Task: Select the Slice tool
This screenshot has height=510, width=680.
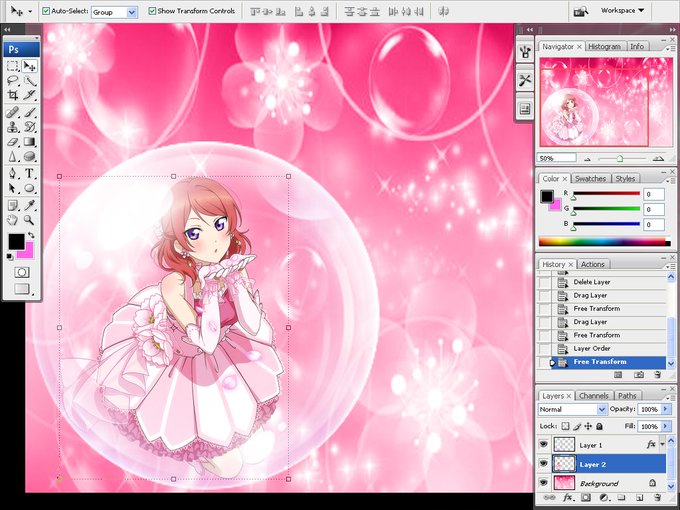Action: point(29,95)
